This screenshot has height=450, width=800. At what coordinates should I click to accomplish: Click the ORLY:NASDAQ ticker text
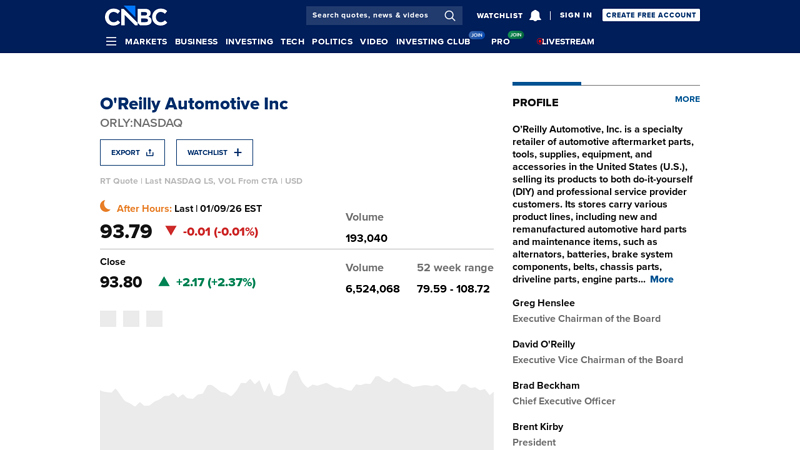pyautogui.click(x=141, y=123)
